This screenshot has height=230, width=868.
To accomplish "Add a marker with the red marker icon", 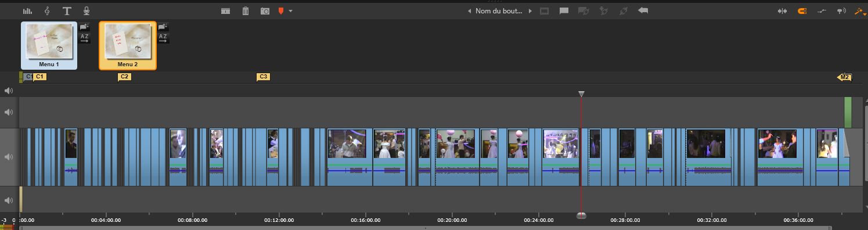I will (x=281, y=11).
